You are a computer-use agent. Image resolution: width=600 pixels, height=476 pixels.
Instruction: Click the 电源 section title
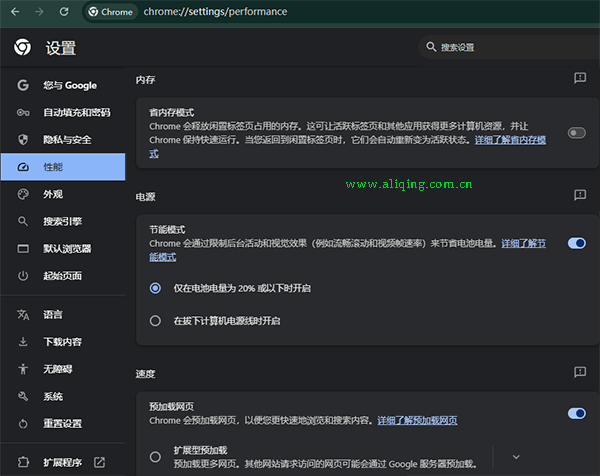click(x=145, y=197)
